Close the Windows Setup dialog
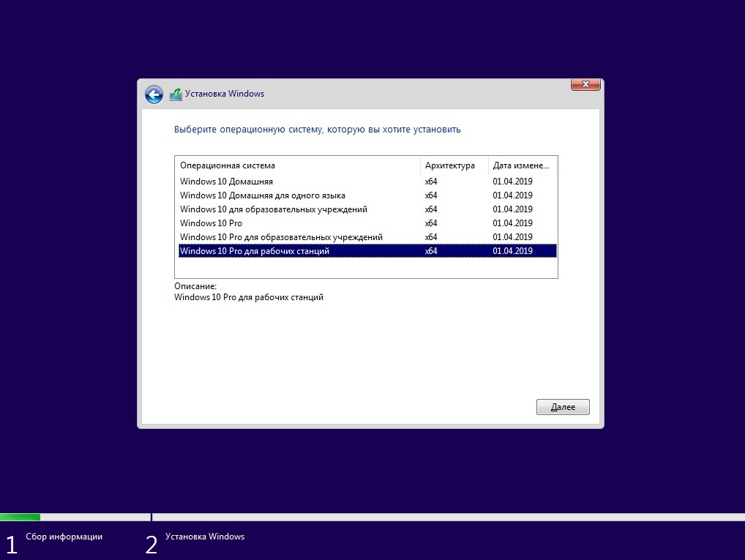Screen dimensions: 745x560 [585, 85]
